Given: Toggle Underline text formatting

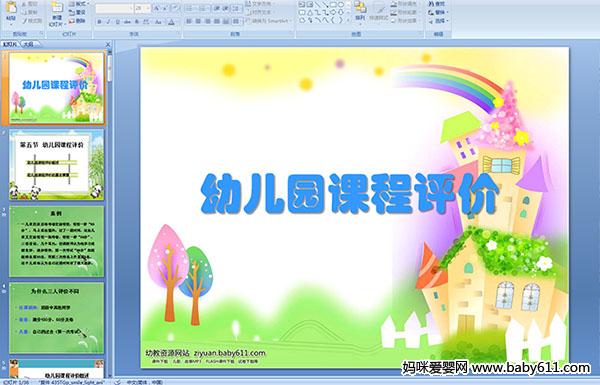Looking at the screenshot, I should tap(117, 22).
